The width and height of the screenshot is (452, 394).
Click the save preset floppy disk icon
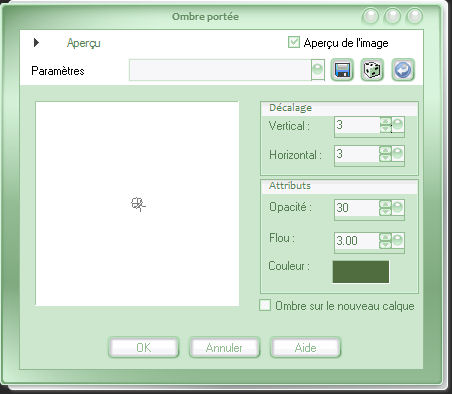(x=342, y=70)
